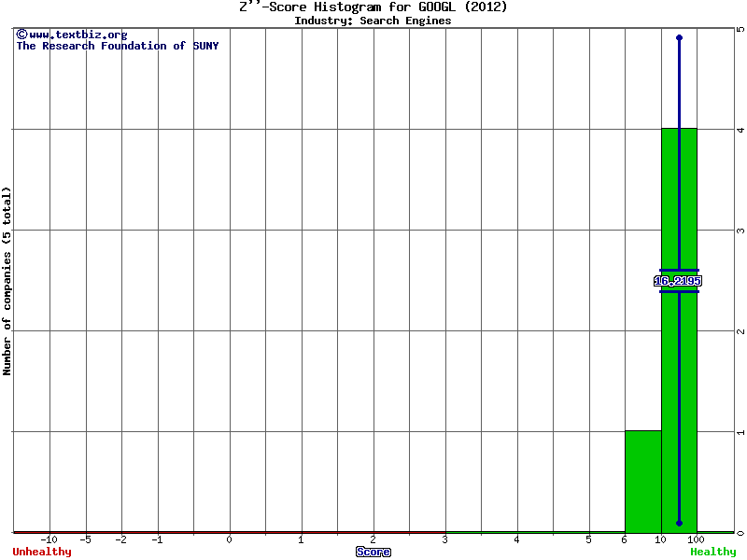This screenshot has height=560, width=747.
Task: Click the 5 tick label on right y-axis
Action: (740, 29)
